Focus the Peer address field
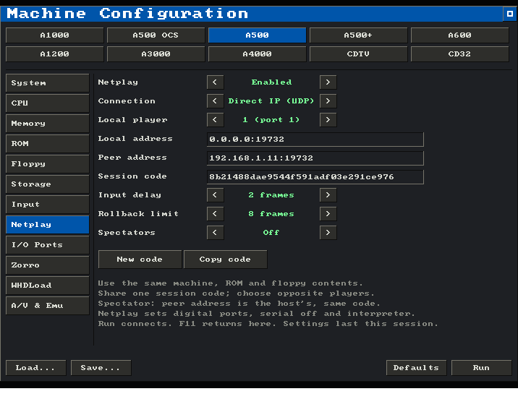Image resolution: width=518 pixels, height=420 pixels. point(315,158)
